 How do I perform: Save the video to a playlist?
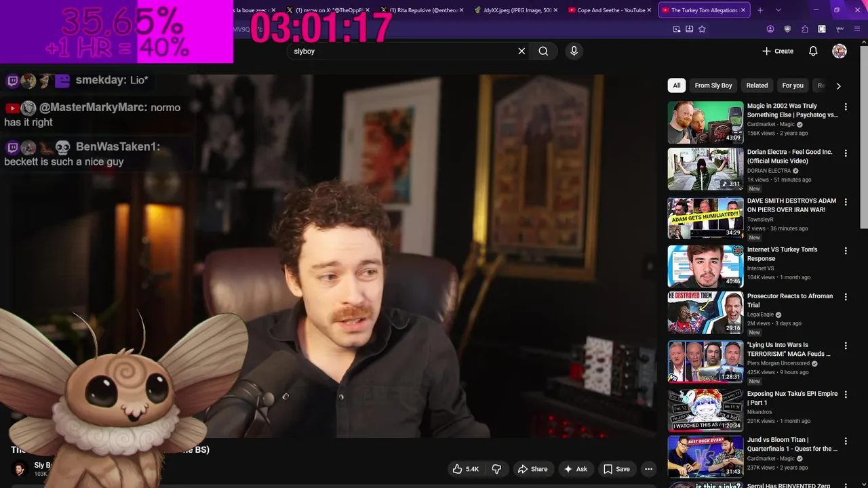pyautogui.click(x=616, y=469)
